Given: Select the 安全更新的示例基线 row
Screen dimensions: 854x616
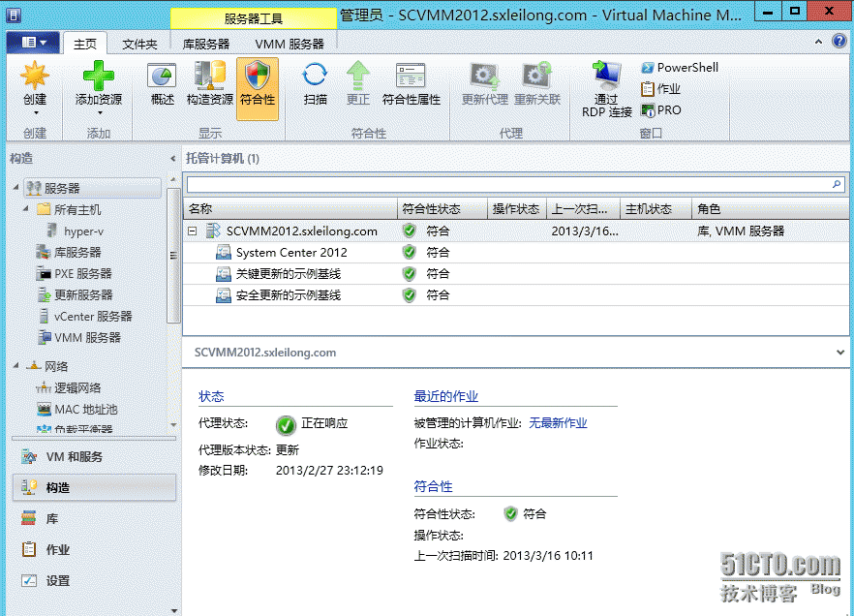Looking at the screenshot, I should point(516,294).
